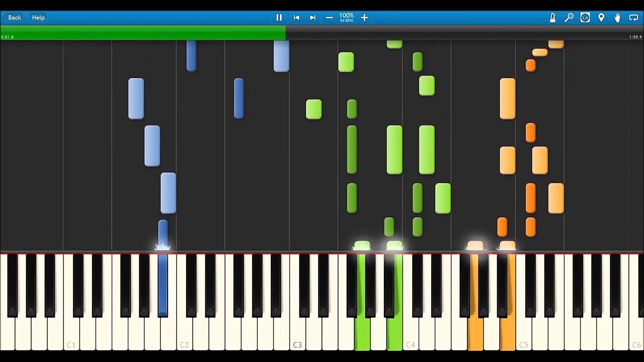Click the blue highlighted black piano key

pos(163,285)
